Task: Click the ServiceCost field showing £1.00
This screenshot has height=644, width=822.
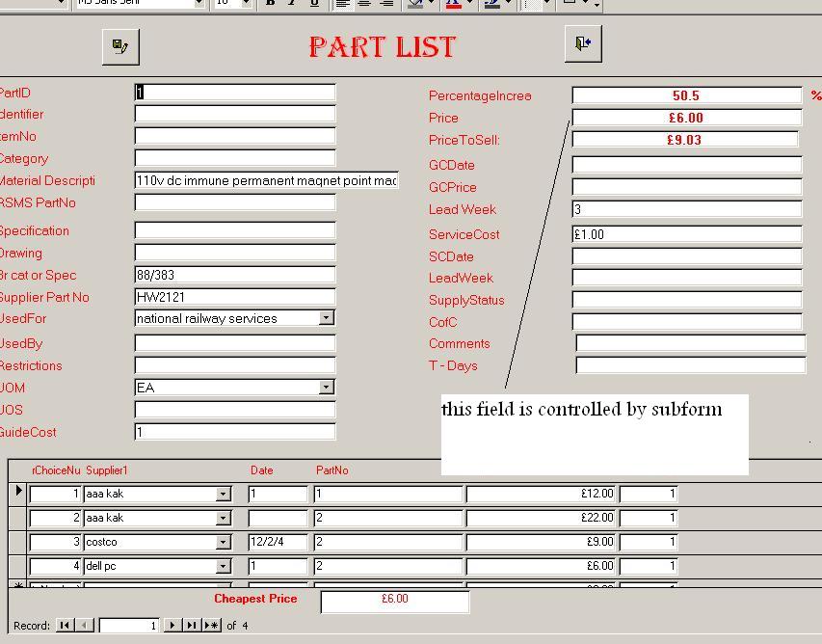Action: (687, 234)
